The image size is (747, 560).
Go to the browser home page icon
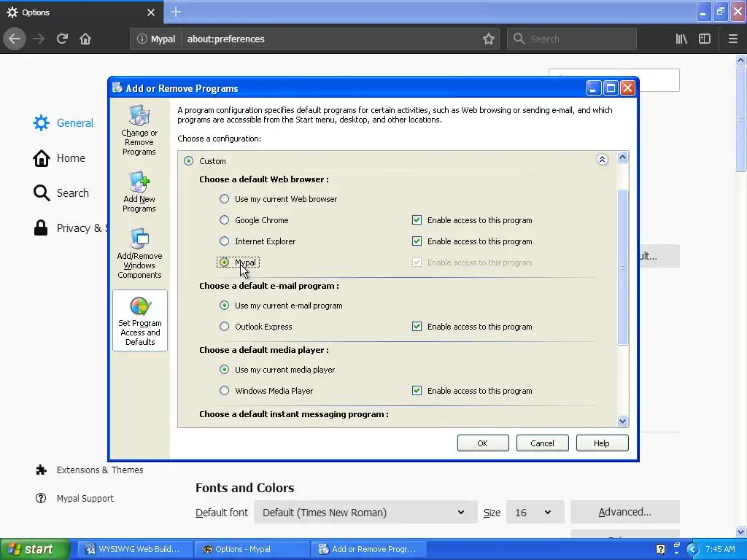(x=85, y=39)
